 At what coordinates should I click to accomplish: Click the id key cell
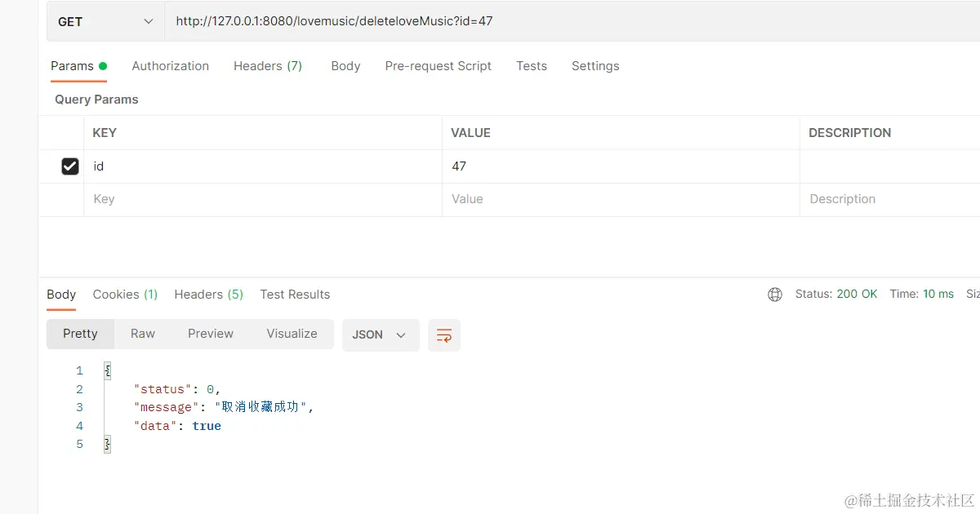click(263, 166)
